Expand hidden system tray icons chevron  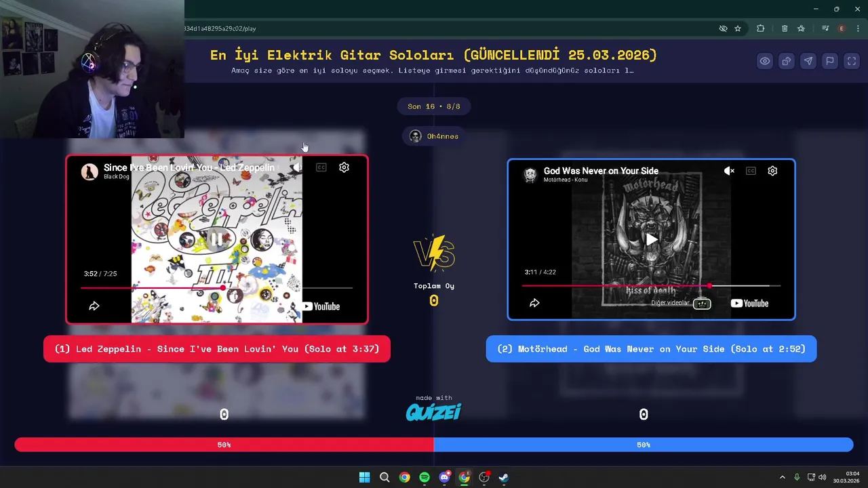click(782, 477)
